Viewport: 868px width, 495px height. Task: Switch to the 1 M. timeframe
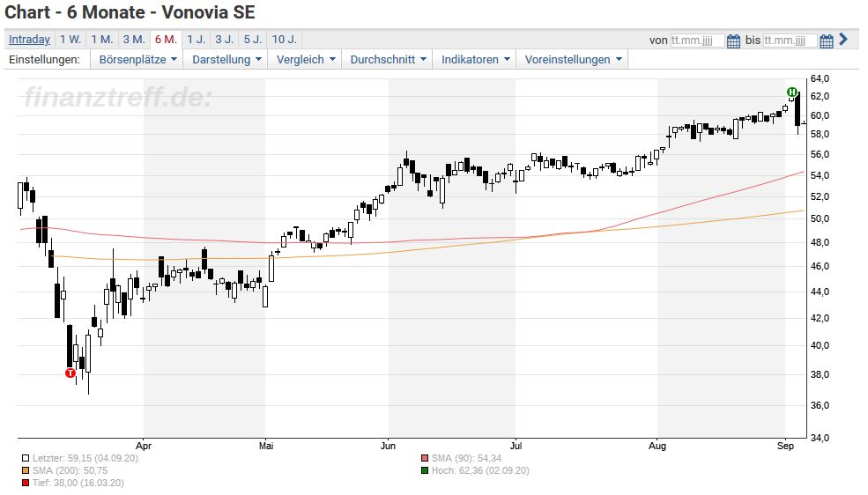[102, 40]
